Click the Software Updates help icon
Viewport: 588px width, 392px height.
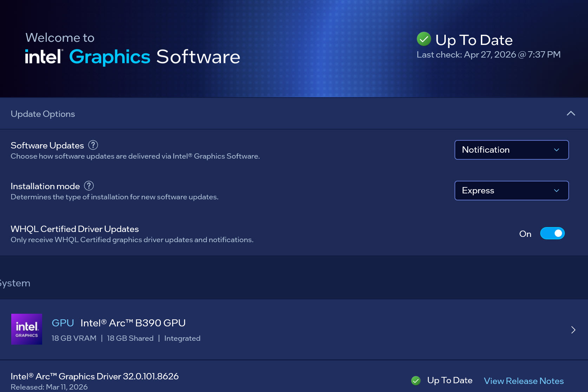point(93,145)
